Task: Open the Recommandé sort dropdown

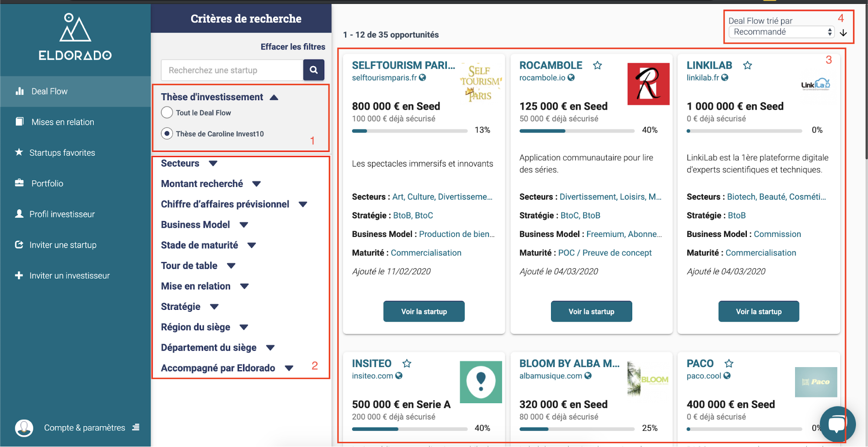Action: (781, 32)
